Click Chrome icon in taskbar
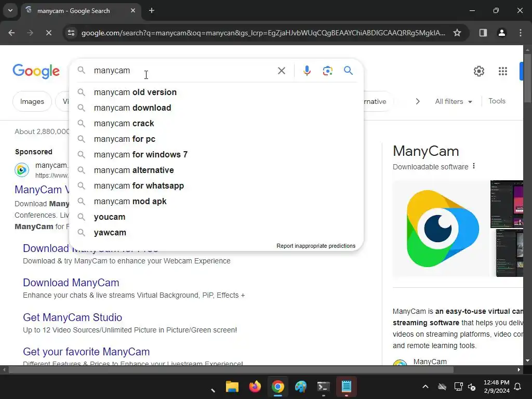Image resolution: width=532 pixels, height=399 pixels. click(277, 387)
